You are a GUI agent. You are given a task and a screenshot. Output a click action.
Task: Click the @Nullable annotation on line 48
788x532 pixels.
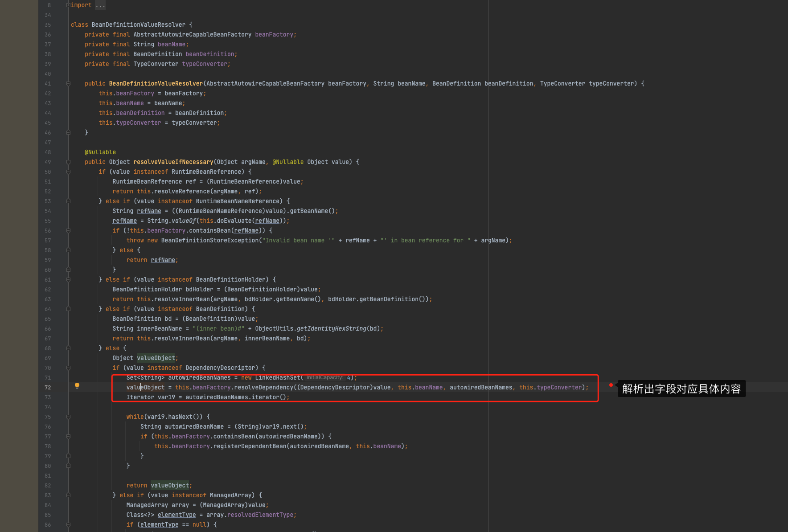pos(100,152)
